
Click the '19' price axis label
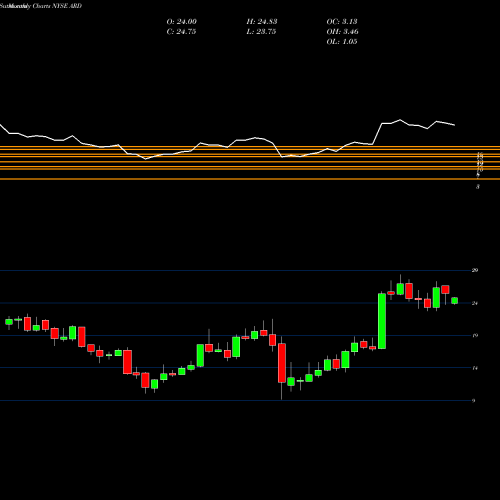[475, 335]
